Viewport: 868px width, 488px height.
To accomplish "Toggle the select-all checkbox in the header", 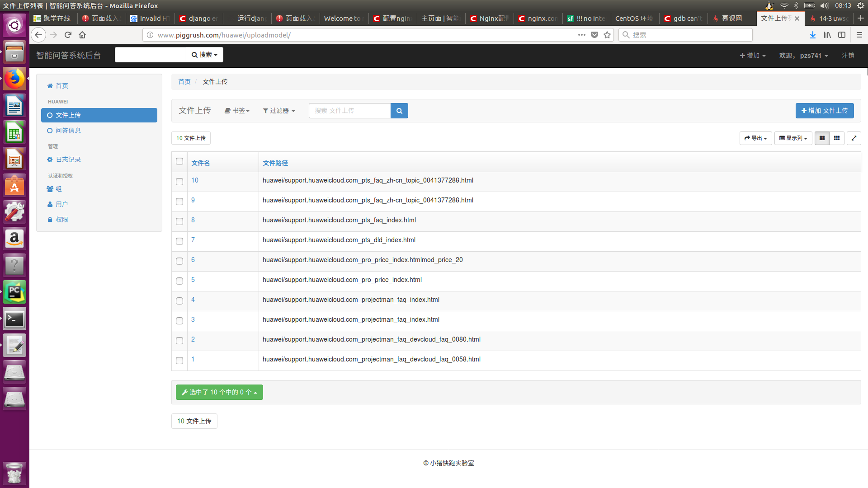I will (179, 161).
